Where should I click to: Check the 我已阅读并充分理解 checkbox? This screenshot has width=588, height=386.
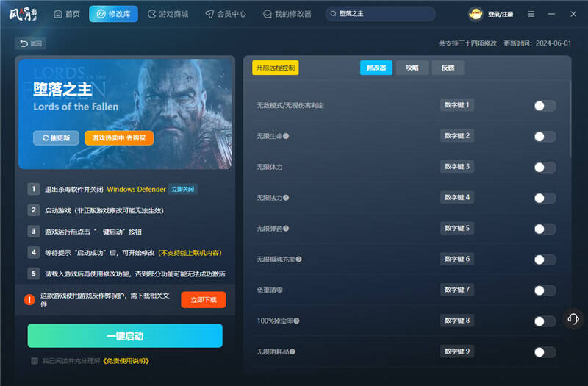[35, 361]
